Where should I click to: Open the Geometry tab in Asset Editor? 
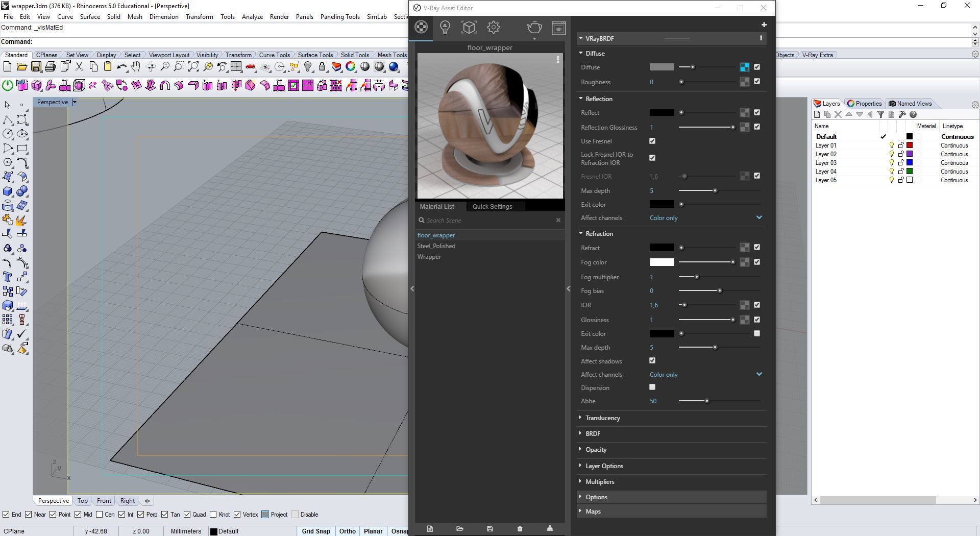[469, 28]
